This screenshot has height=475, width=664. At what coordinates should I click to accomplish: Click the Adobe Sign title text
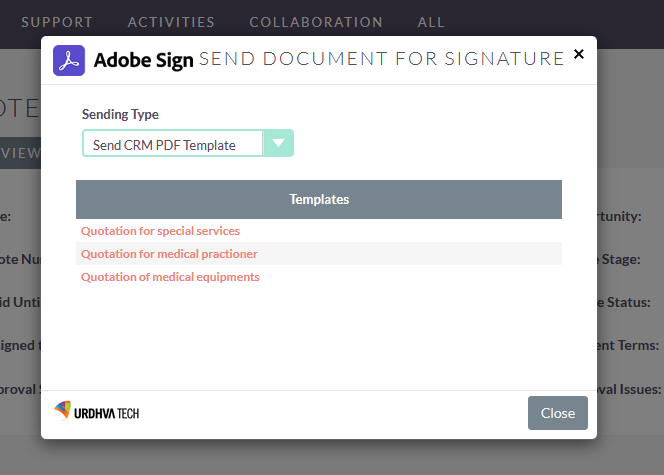tap(144, 60)
